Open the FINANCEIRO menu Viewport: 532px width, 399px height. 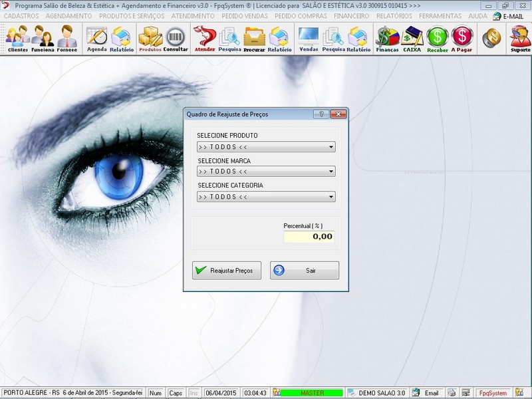click(x=351, y=16)
